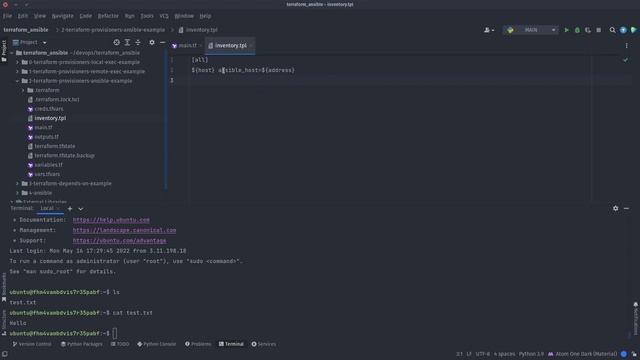Expand all items in Project tree
Image resolution: width=640 pixels, height=360 pixels.
click(x=127, y=42)
